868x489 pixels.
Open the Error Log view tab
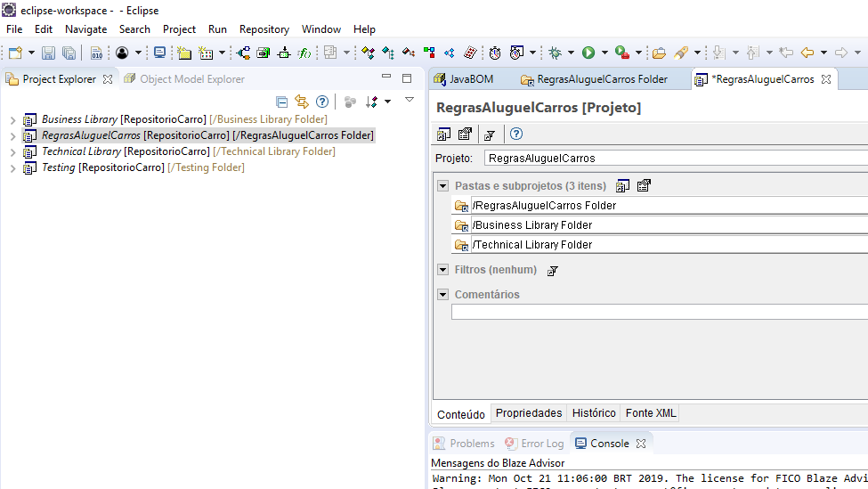(535, 444)
